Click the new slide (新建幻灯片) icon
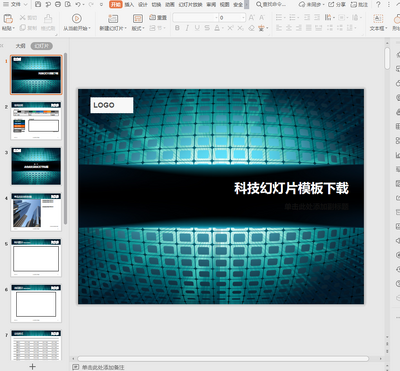 [113, 19]
